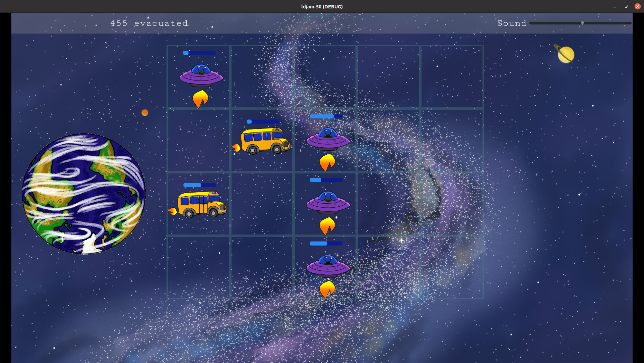The height and width of the screenshot is (363, 644).
Task: Click the progress bar above the top-left UFO
Action: [199, 53]
